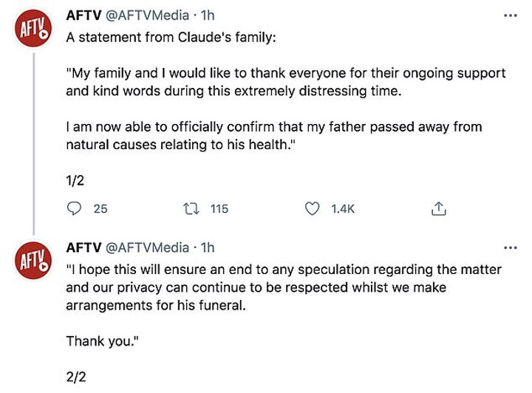Image resolution: width=532 pixels, height=393 pixels.
Task: Click the share upload icon
Action: pos(438,209)
